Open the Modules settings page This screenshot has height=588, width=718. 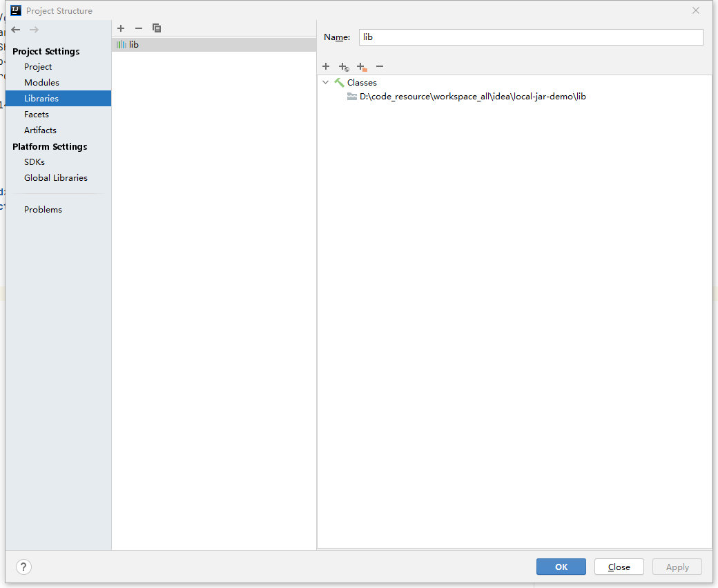coord(41,82)
